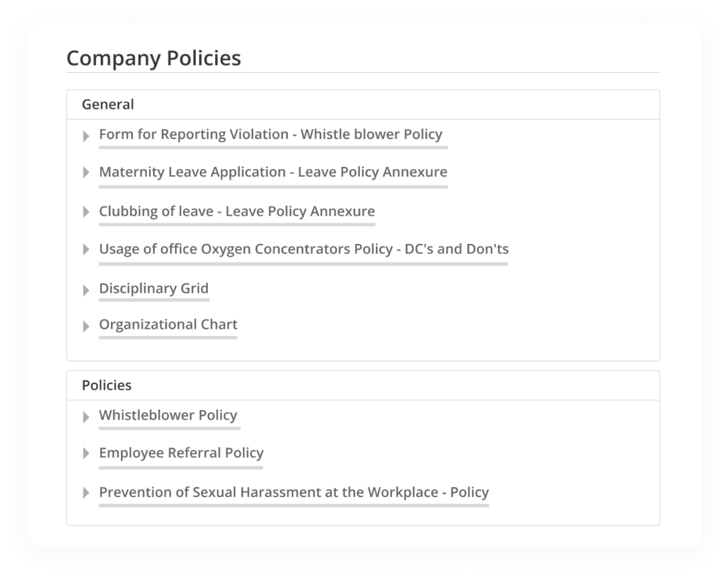Expand Prevention of Sexual Harassment arrow

[86, 492]
